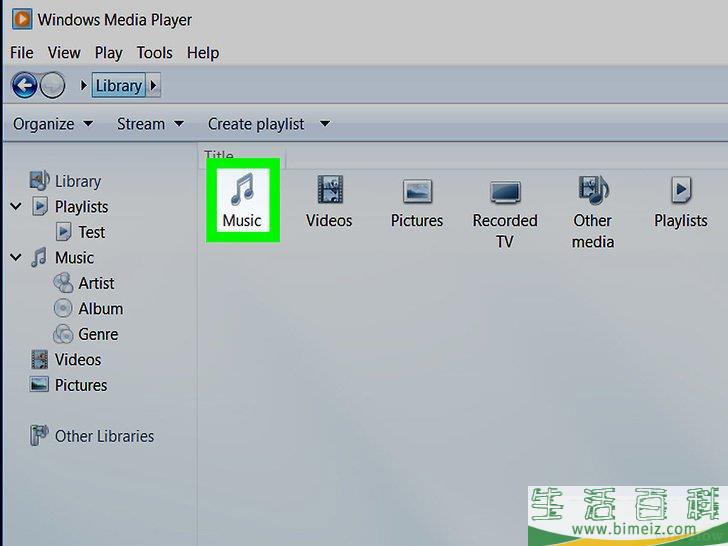Click the Windows Media Player title icon
Viewport: 728px width, 546px height.
point(22,20)
